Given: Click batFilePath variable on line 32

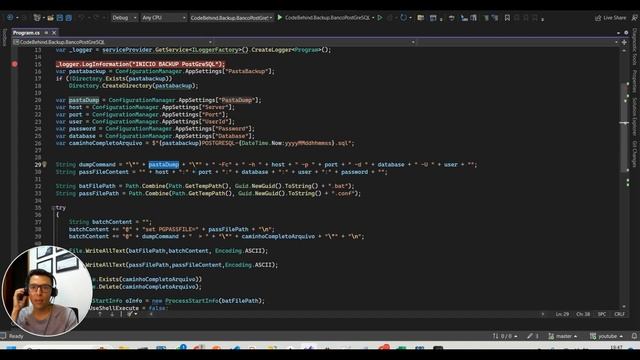Looking at the screenshot, I should pos(99,186).
